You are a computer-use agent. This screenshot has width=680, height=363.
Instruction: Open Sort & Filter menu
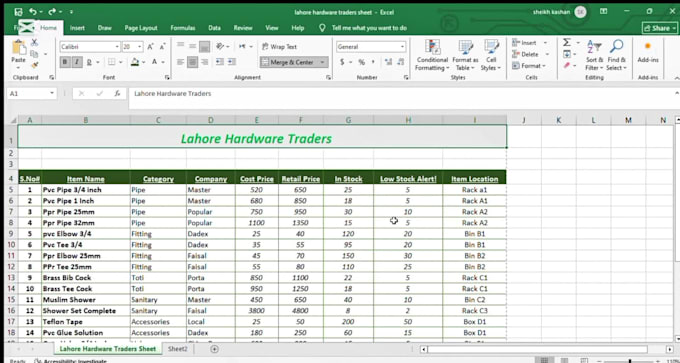(x=594, y=55)
